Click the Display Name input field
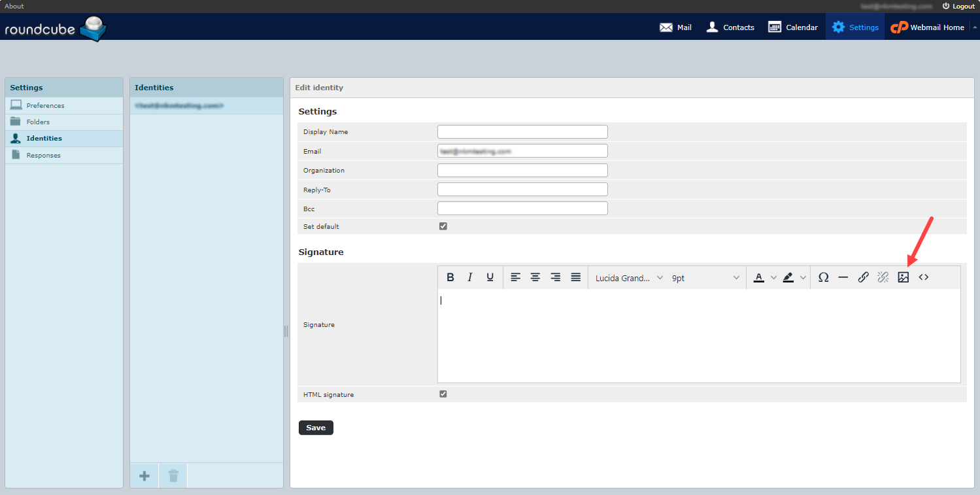980x495 pixels. pyautogui.click(x=522, y=131)
